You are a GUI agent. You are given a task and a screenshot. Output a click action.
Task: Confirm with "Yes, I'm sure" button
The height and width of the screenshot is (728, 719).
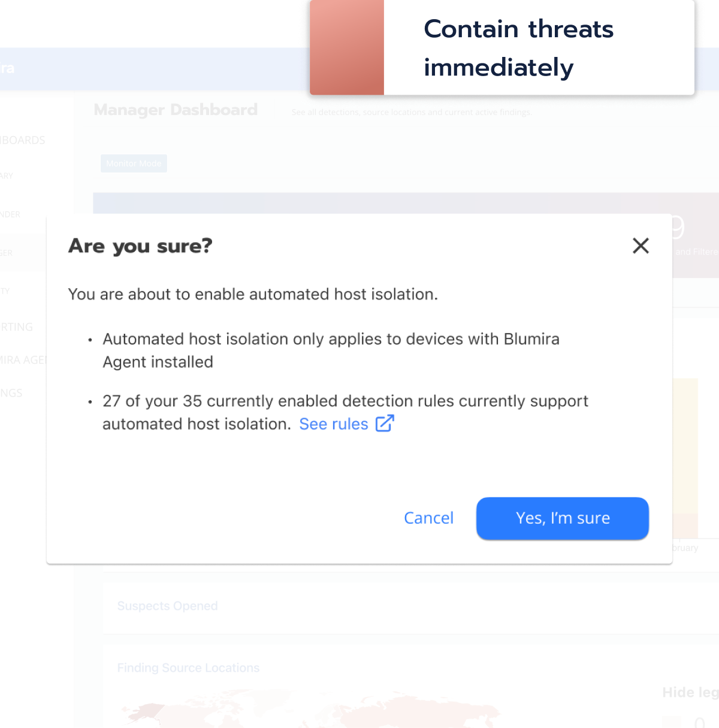(x=563, y=518)
